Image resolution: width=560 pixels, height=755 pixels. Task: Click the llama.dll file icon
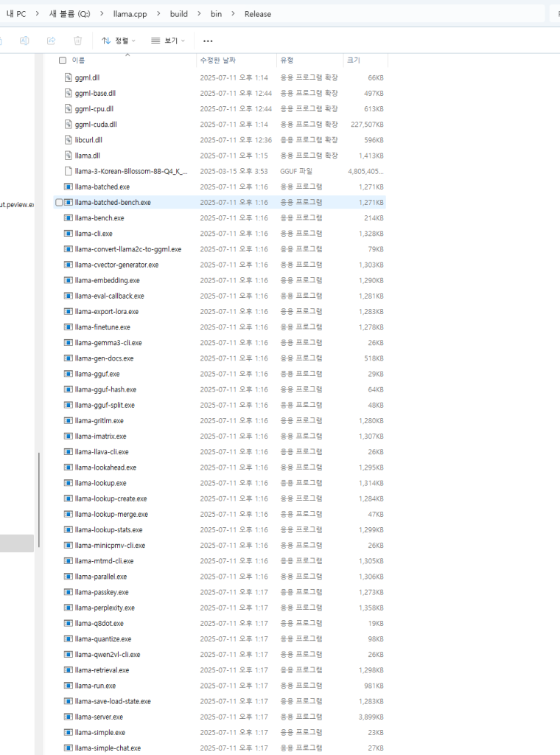click(69, 156)
